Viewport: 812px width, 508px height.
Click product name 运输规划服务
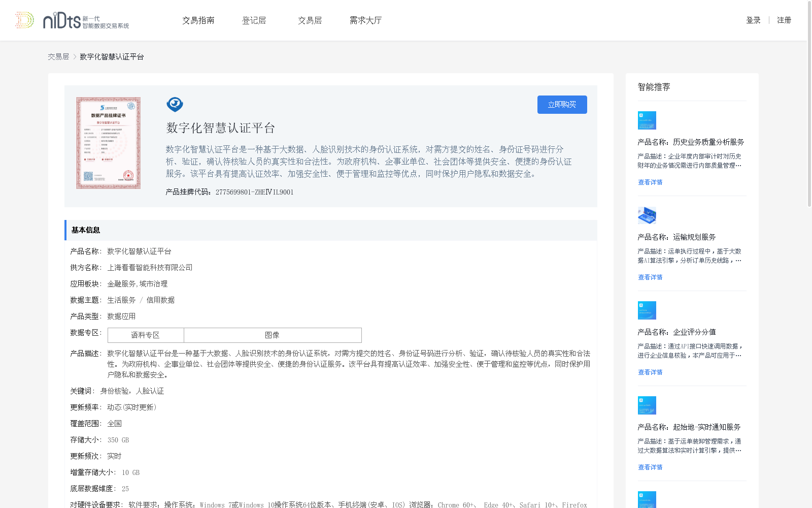tap(694, 237)
